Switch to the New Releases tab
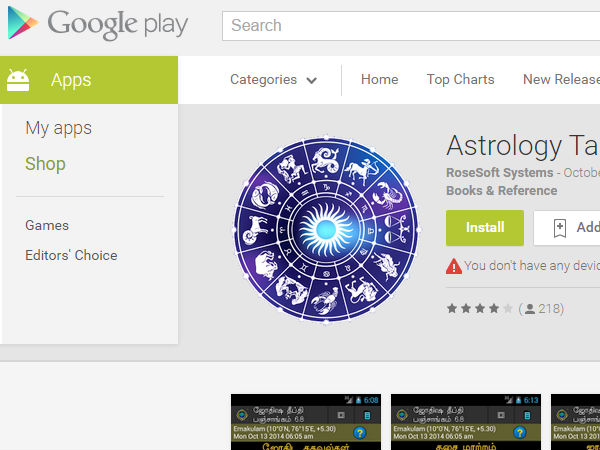 pos(561,79)
